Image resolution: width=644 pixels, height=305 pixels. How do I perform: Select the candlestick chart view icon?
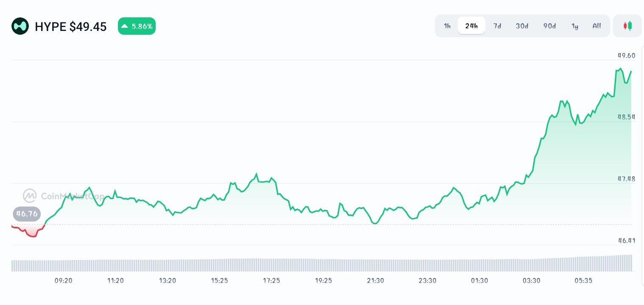pos(627,26)
